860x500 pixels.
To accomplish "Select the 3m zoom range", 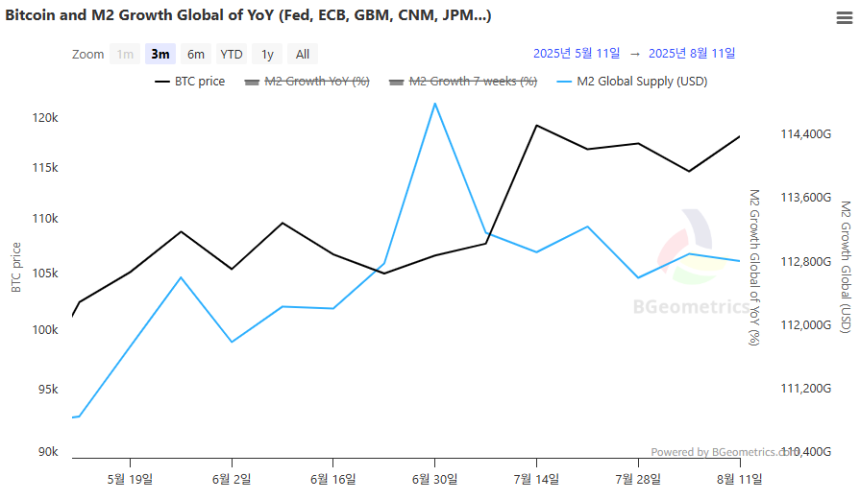I will pyautogui.click(x=160, y=54).
